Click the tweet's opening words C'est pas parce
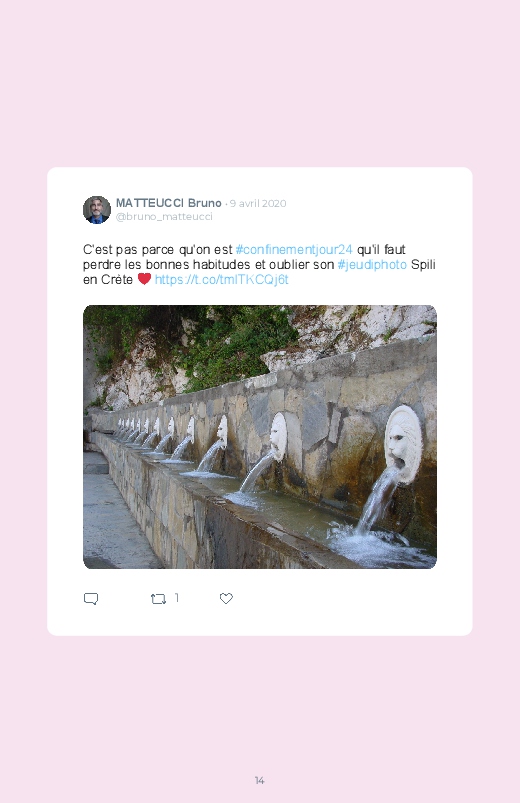Viewport: 520px width, 803px height. coord(129,249)
